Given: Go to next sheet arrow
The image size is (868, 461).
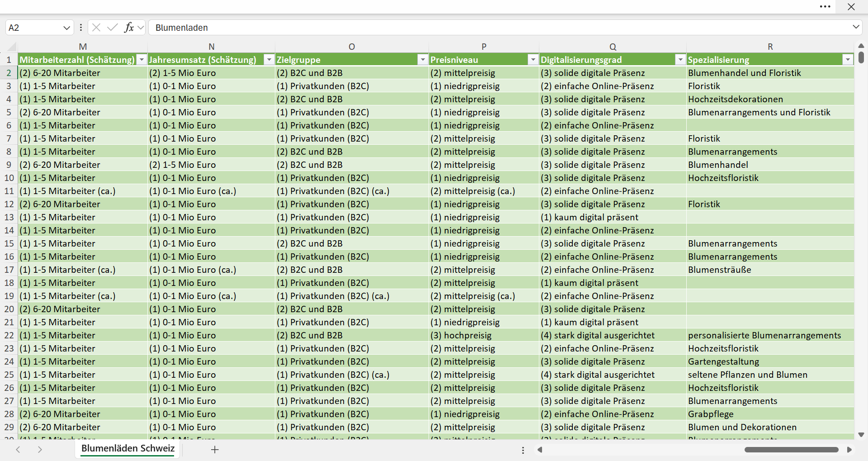Looking at the screenshot, I should pos(40,450).
